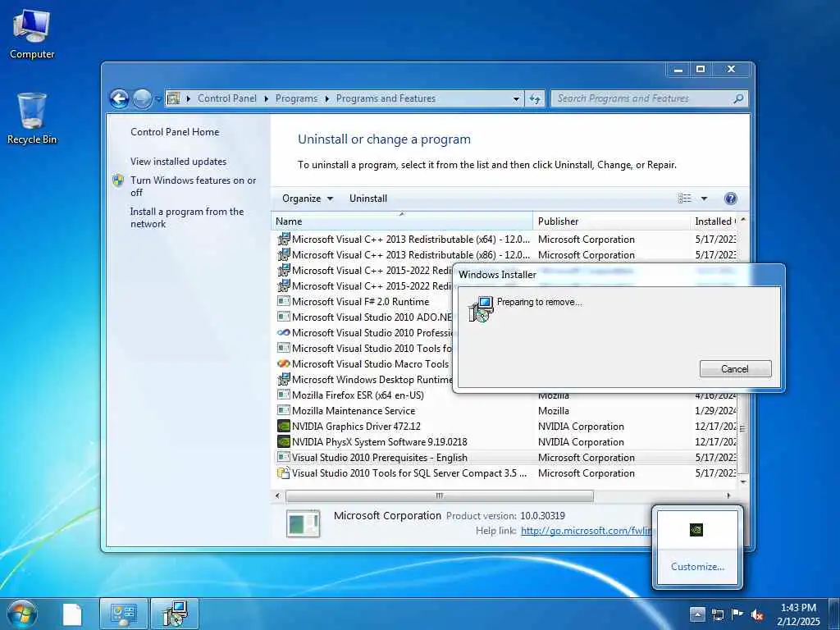
Task: Sort by the Installed On column header
Action: [x=714, y=221]
